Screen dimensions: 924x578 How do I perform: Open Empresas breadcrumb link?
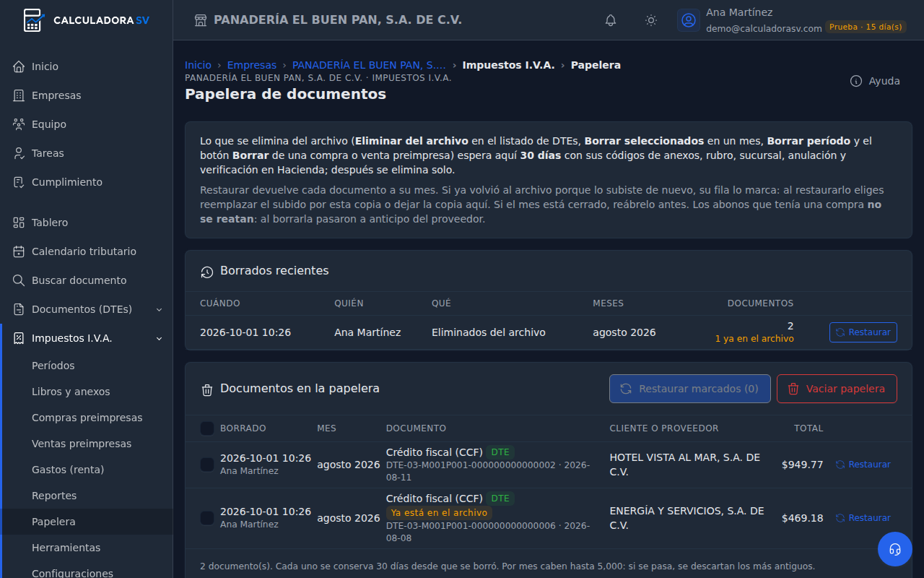pyautogui.click(x=252, y=65)
